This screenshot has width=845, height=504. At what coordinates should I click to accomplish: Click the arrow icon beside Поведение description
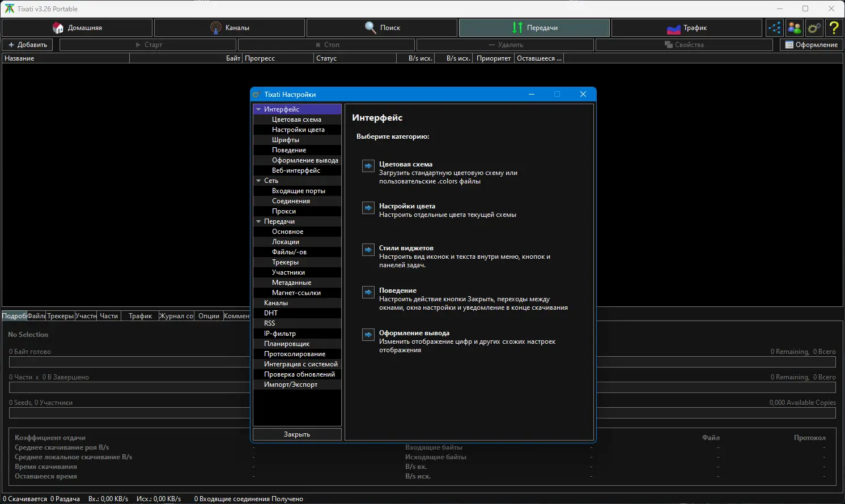point(368,292)
